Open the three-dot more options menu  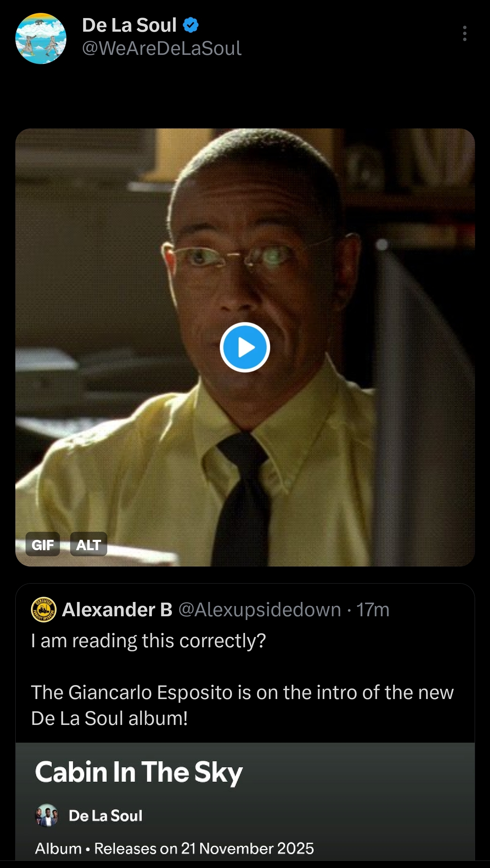coord(464,33)
